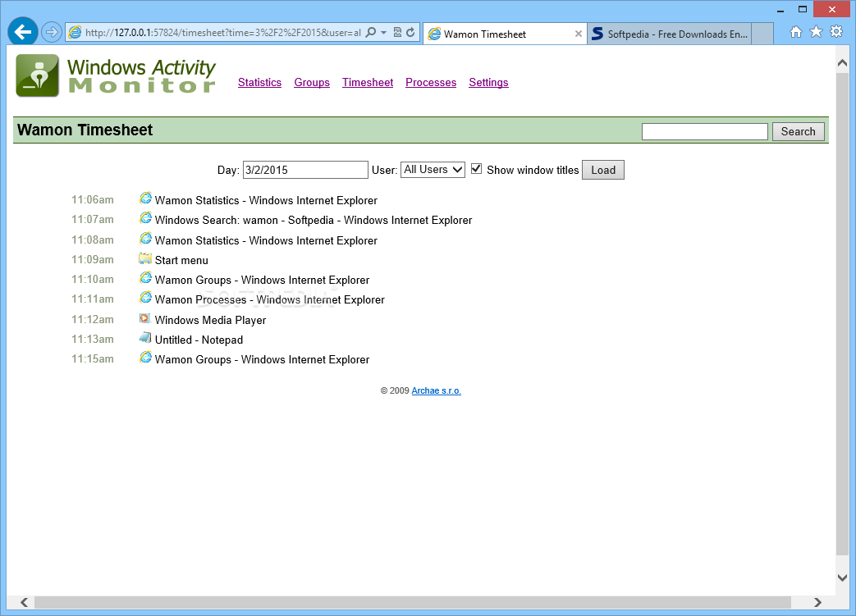The image size is (856, 616).
Task: Click IE icon at 11:15am entry
Action: pyautogui.click(x=145, y=358)
